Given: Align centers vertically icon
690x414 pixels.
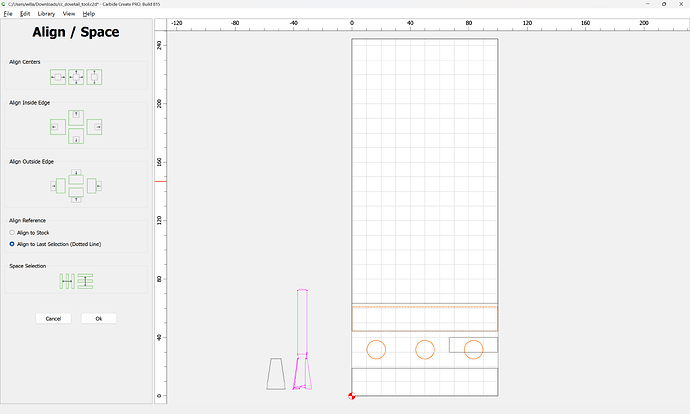Looking at the screenshot, I should pyautogui.click(x=94, y=77).
